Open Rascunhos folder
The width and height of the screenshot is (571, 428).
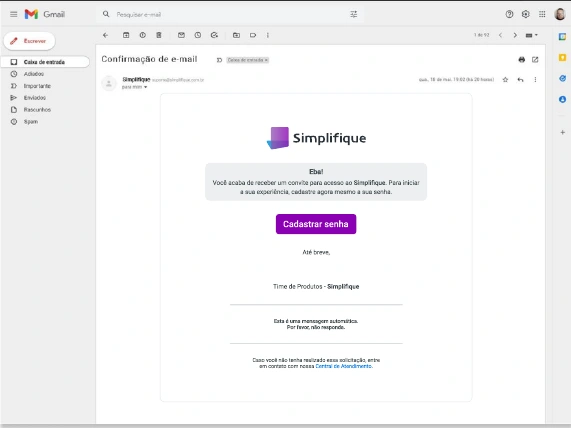[37, 110]
